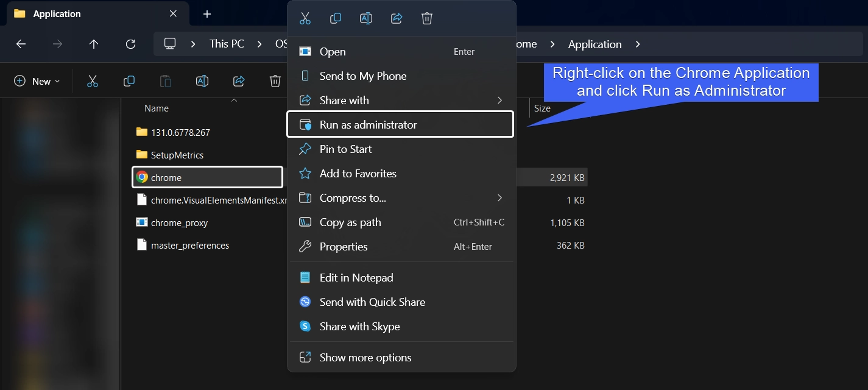Click the 2,921 KB size value
This screenshot has height=390, width=868.
(x=567, y=177)
